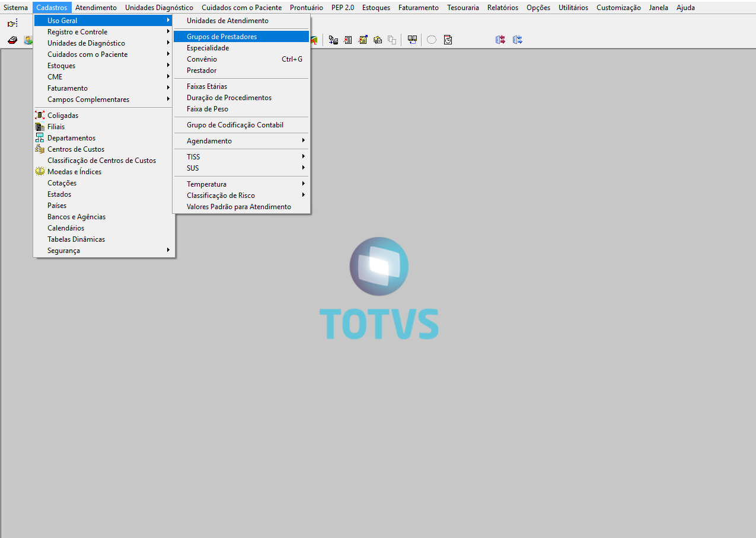This screenshot has width=756, height=538.
Task: Open the Atendimento menu
Action: 96,8
